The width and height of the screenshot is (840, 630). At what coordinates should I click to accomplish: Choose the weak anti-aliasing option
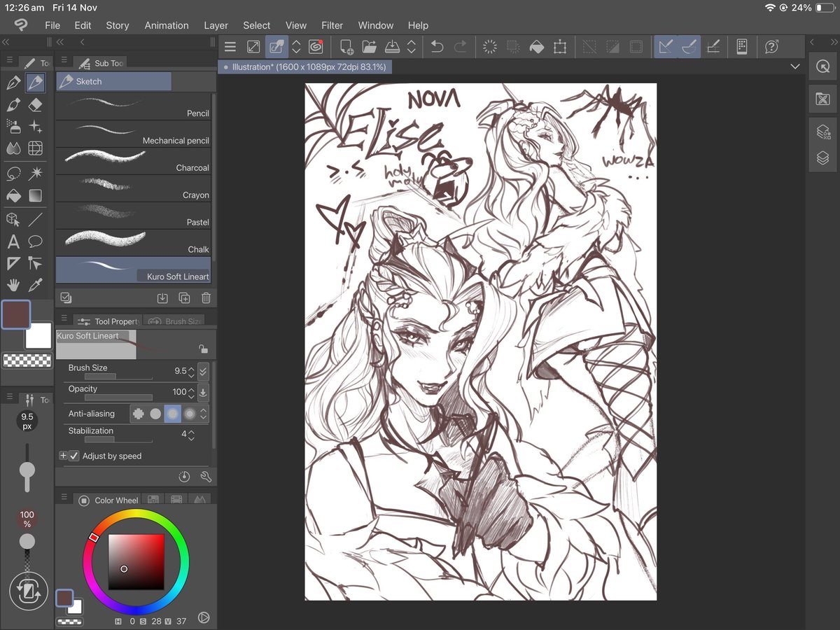155,414
